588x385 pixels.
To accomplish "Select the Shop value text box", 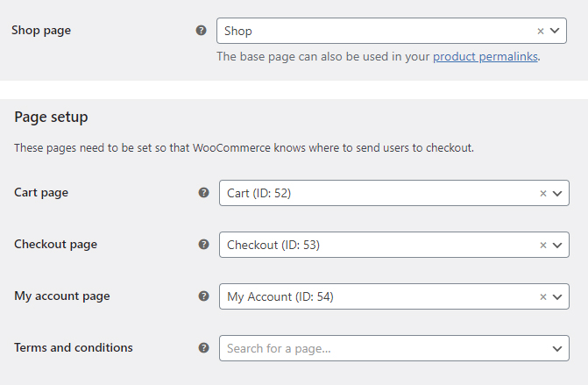I will (392, 31).
